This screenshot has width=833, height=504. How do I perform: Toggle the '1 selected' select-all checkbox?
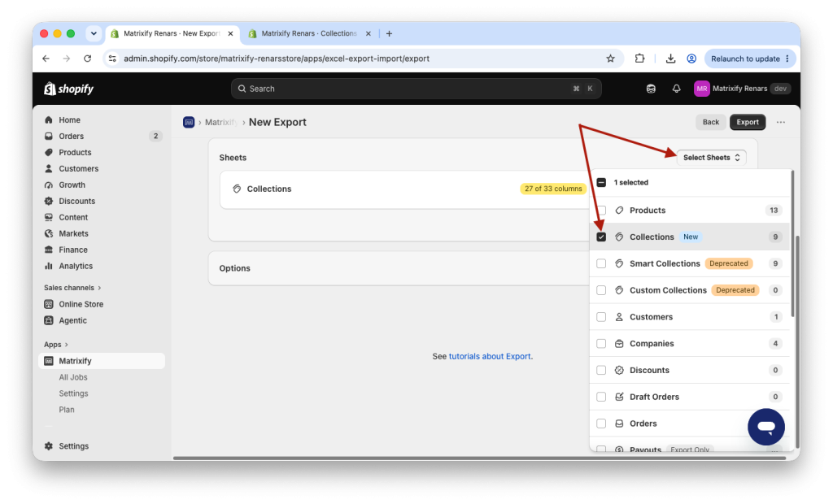coord(601,182)
